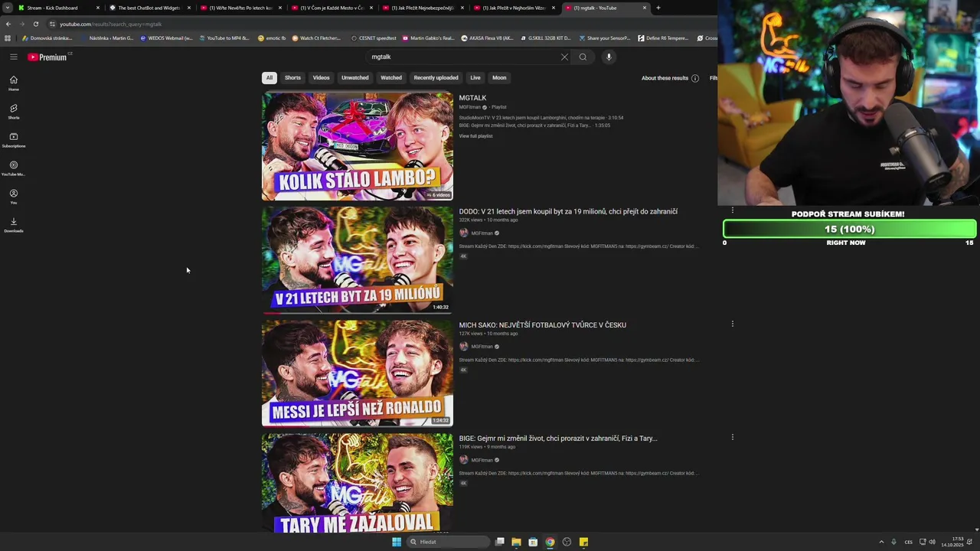Click Task View icon on taskbar

(499, 542)
